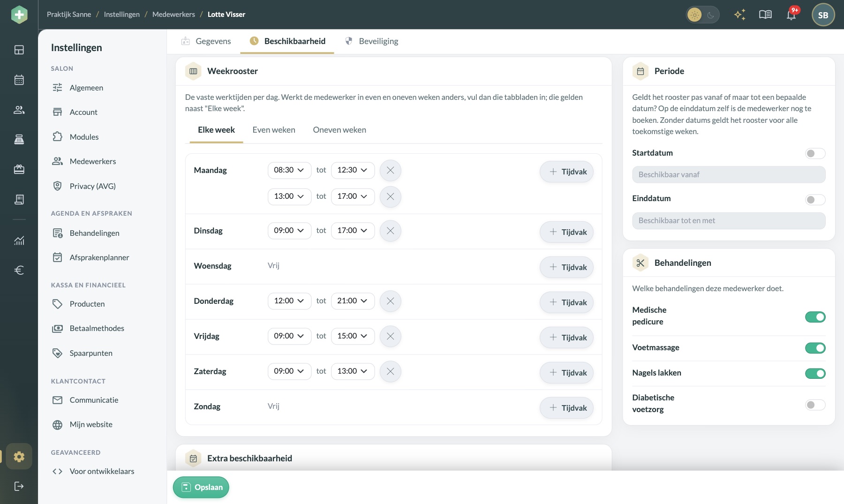This screenshot has height=504, width=844.
Task: Enable Diabetische voetzorg toggle
Action: (x=815, y=405)
